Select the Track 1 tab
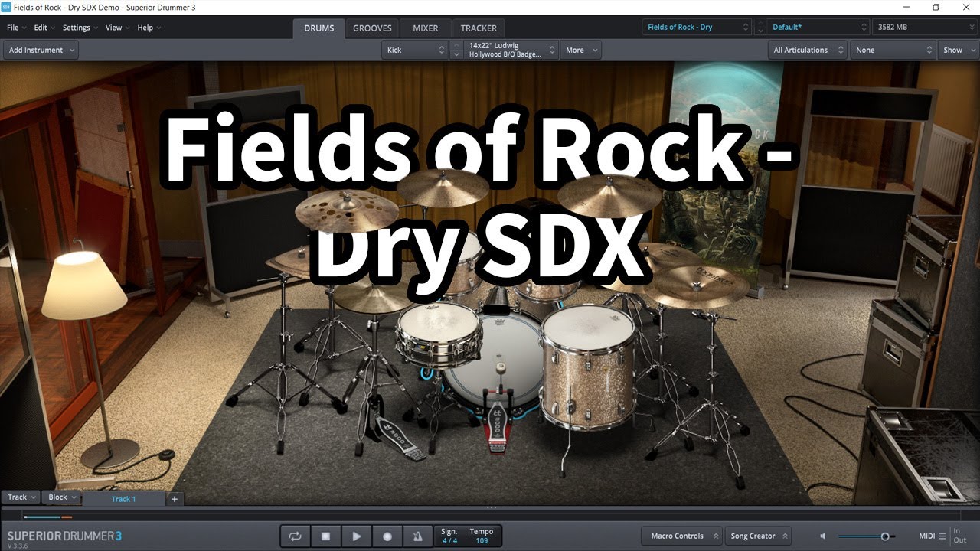The width and height of the screenshot is (980, 551). click(x=123, y=499)
